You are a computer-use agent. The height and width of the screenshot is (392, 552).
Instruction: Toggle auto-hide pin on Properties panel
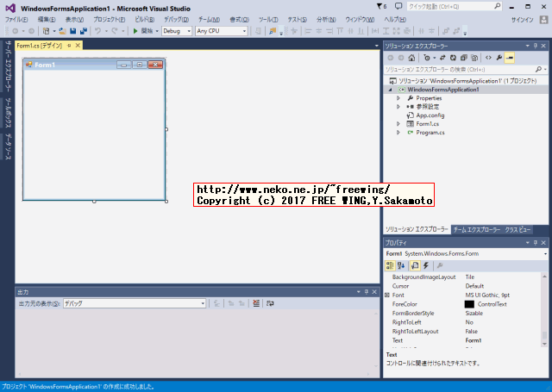point(535,243)
